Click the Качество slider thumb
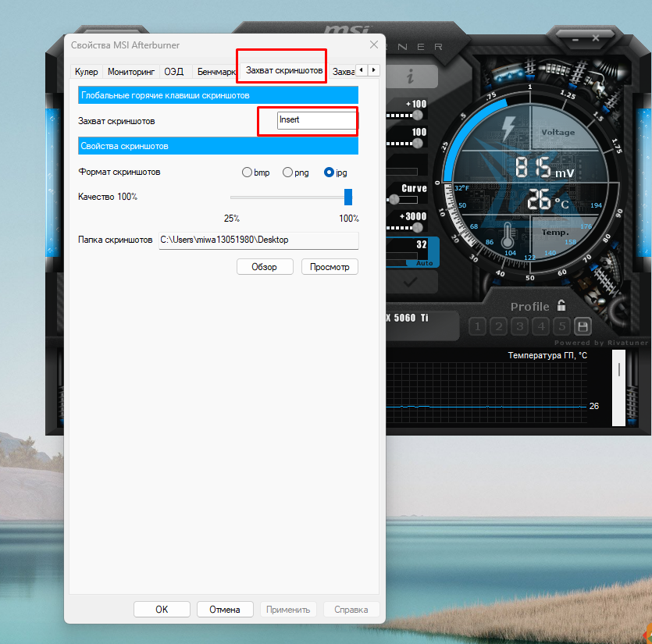 pos(348,197)
